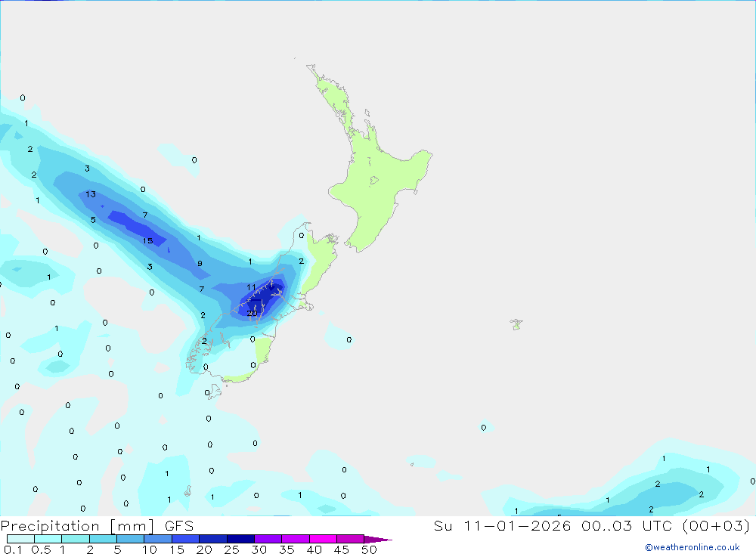
Task: Click the 1–2 mm legend color swatch
Action: (x=76, y=539)
